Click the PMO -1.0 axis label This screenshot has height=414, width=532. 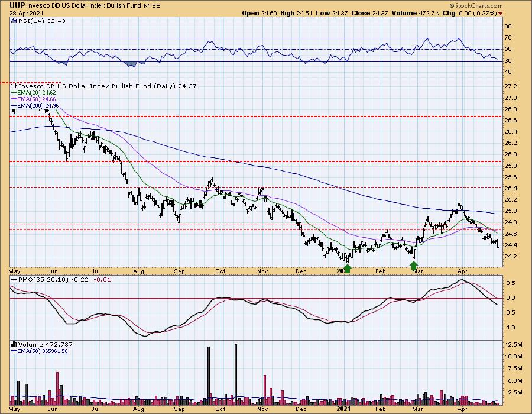(510, 328)
